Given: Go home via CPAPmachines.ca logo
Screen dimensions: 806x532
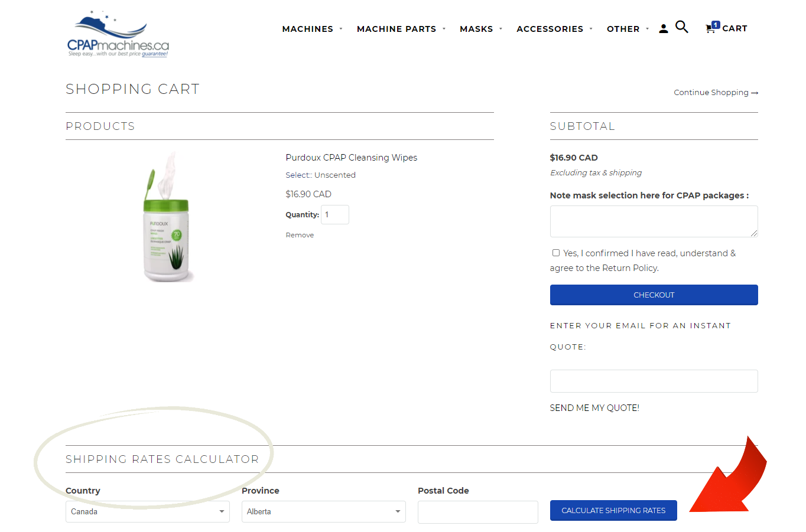Looking at the screenshot, I should click(118, 34).
